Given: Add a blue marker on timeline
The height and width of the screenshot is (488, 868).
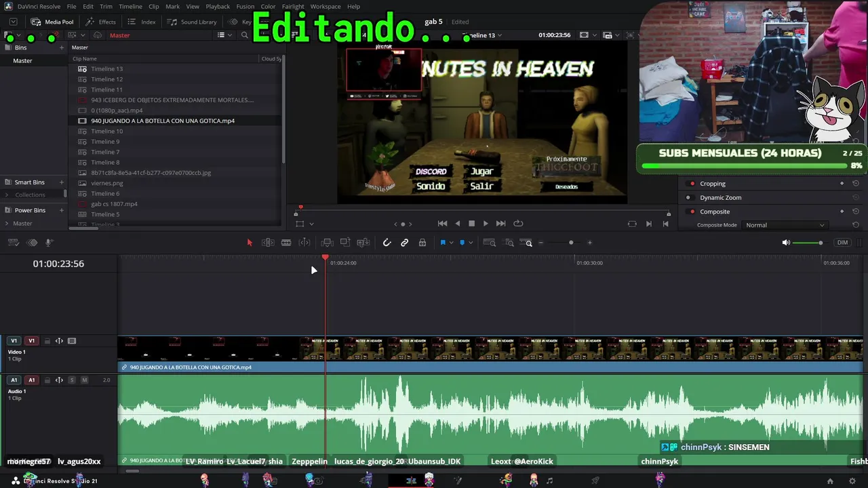Looking at the screenshot, I should click(462, 243).
